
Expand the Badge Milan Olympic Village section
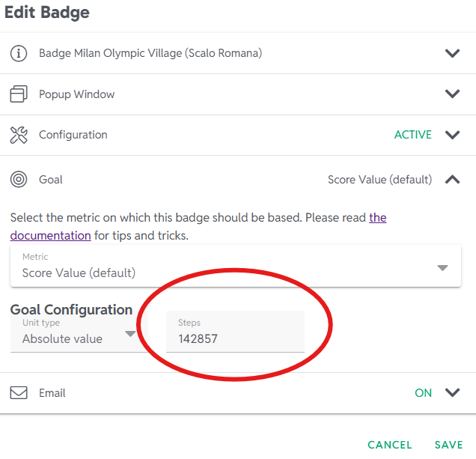[452, 54]
